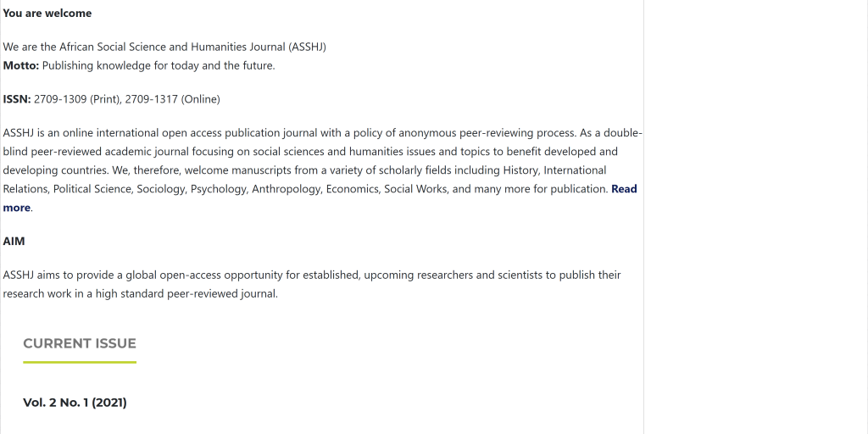Click the bold "Motto:" label
Screen dimensions: 868x434
21,65
